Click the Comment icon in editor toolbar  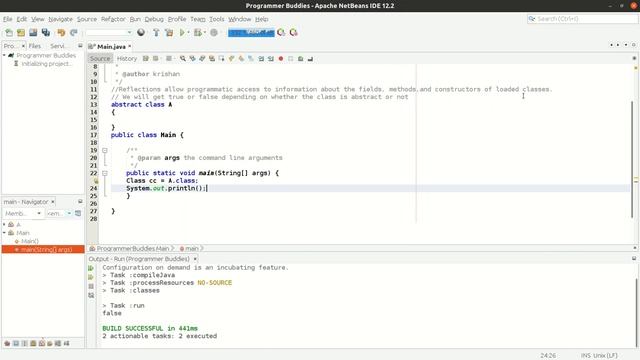(300, 59)
